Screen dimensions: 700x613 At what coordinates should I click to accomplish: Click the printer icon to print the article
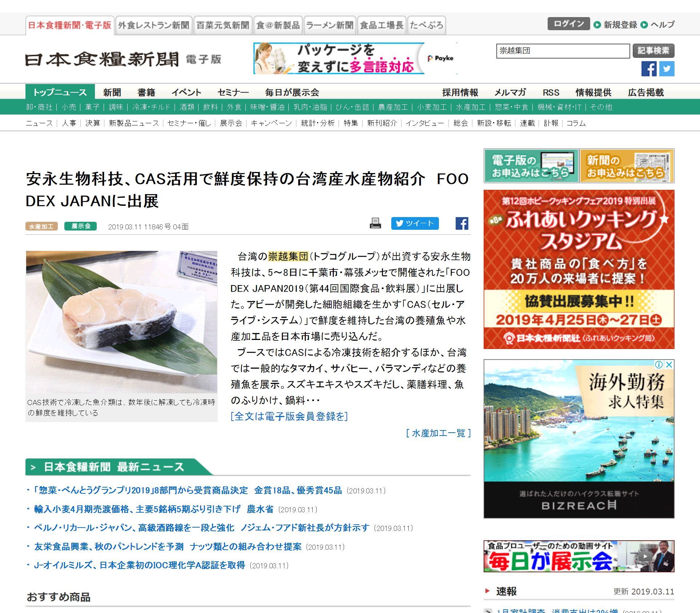[375, 223]
